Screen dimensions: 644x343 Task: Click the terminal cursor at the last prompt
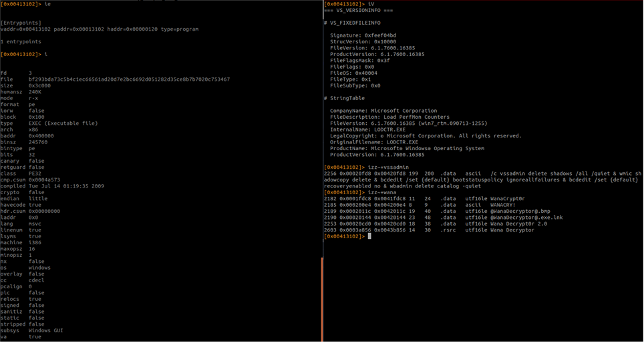(369, 237)
